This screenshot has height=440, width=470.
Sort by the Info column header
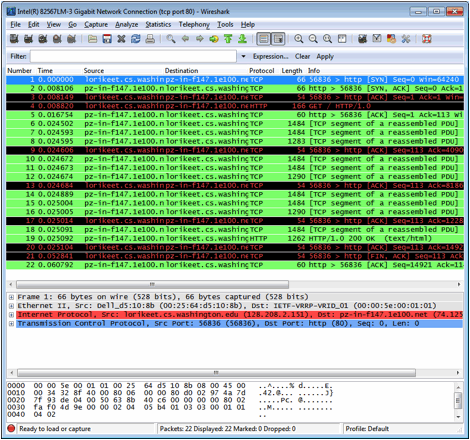coord(314,71)
